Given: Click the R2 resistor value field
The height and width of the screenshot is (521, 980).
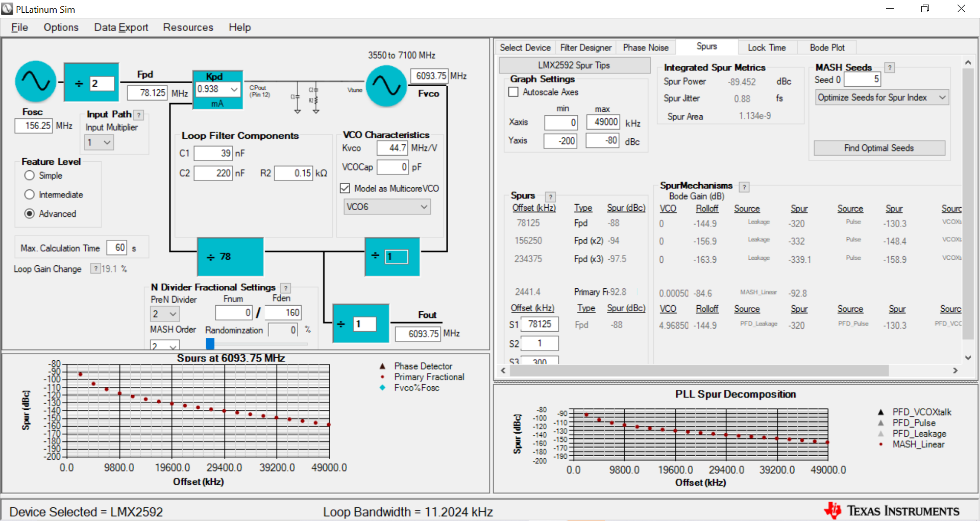Looking at the screenshot, I should tap(293, 173).
